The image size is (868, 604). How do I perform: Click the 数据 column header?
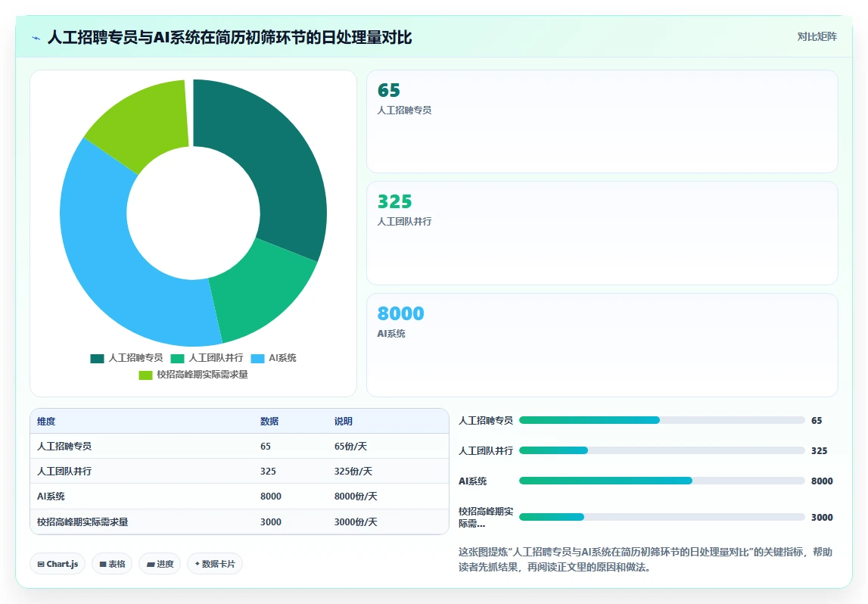(x=269, y=422)
